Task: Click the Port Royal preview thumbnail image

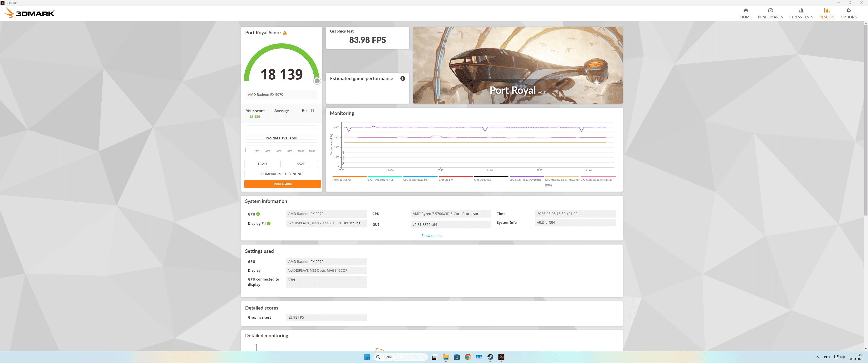Action: [518, 65]
